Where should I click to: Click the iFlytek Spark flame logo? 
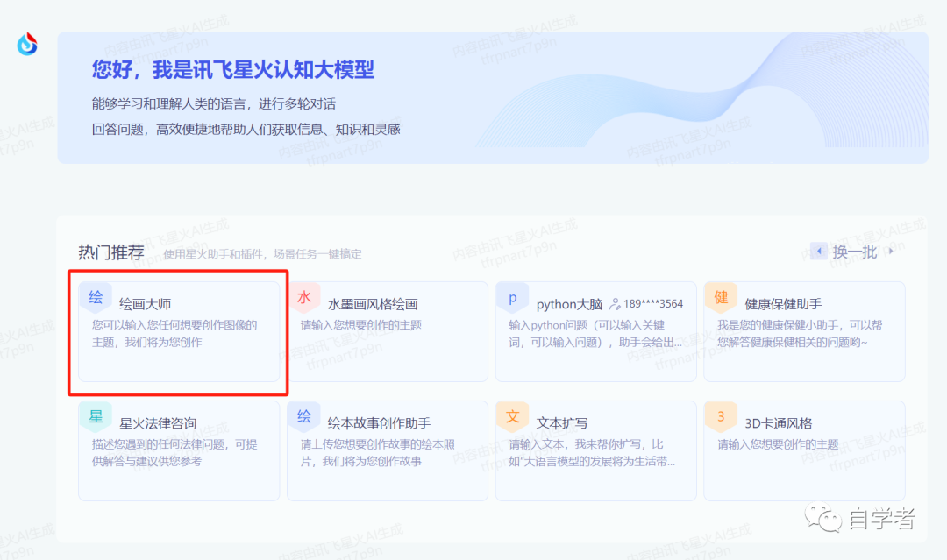pos(27,44)
